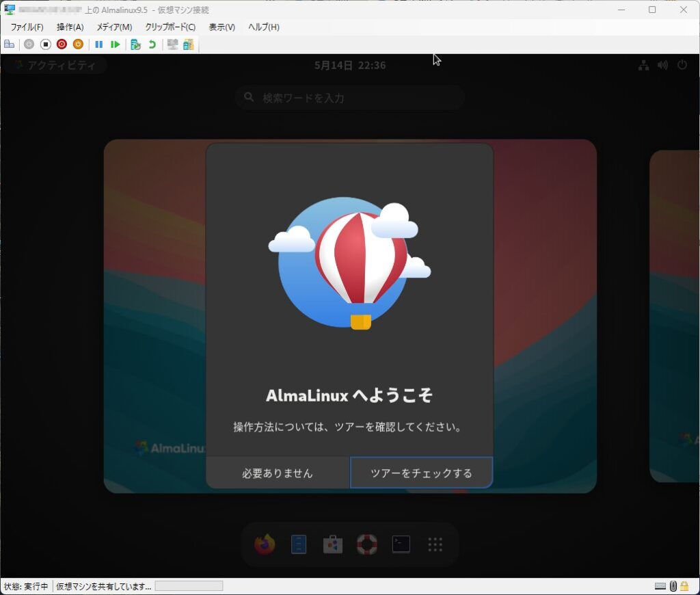Click the black square Turn Off icon
Screen dimensions: 700x595
click(45, 44)
